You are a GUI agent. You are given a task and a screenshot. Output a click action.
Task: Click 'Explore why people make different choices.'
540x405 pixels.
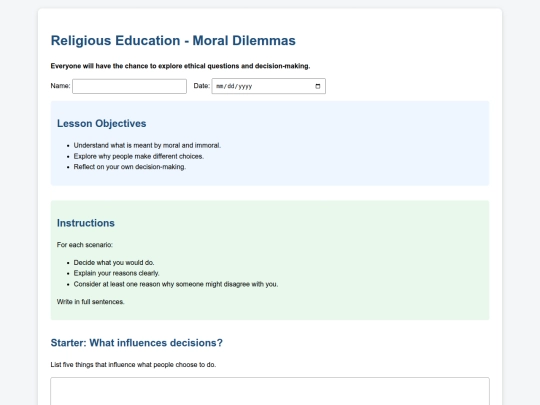coord(139,156)
